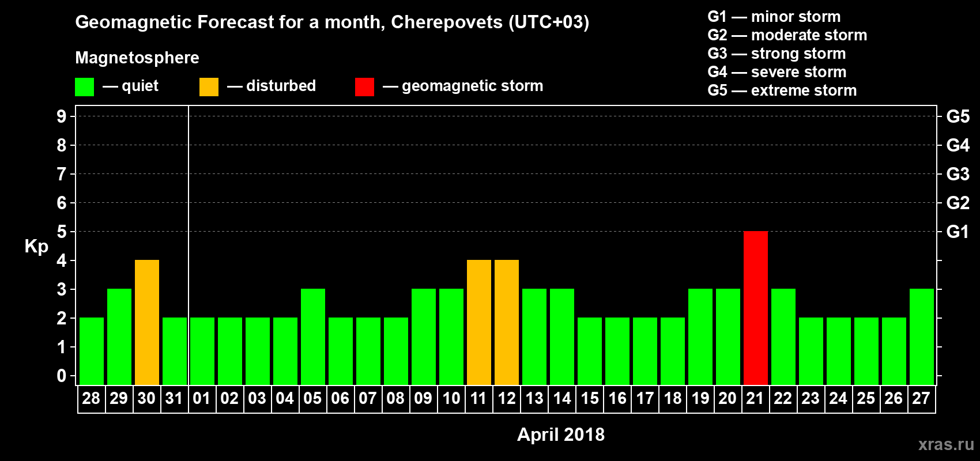
Task: Click date label 11 on the axis
Action: click(478, 398)
